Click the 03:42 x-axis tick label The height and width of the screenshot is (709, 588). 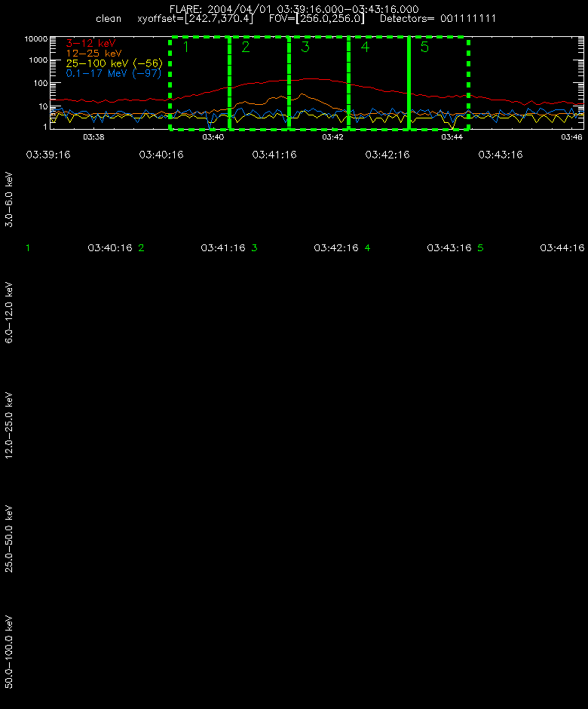(x=332, y=137)
